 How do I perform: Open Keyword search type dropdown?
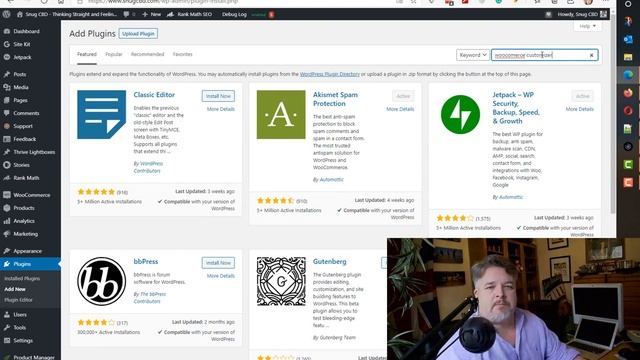473,55
